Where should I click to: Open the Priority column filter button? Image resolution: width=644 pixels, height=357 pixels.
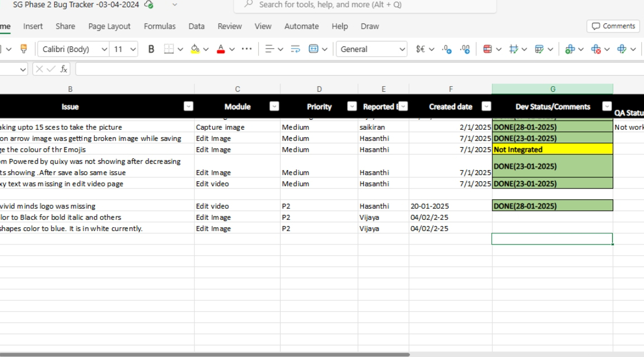[x=352, y=106]
